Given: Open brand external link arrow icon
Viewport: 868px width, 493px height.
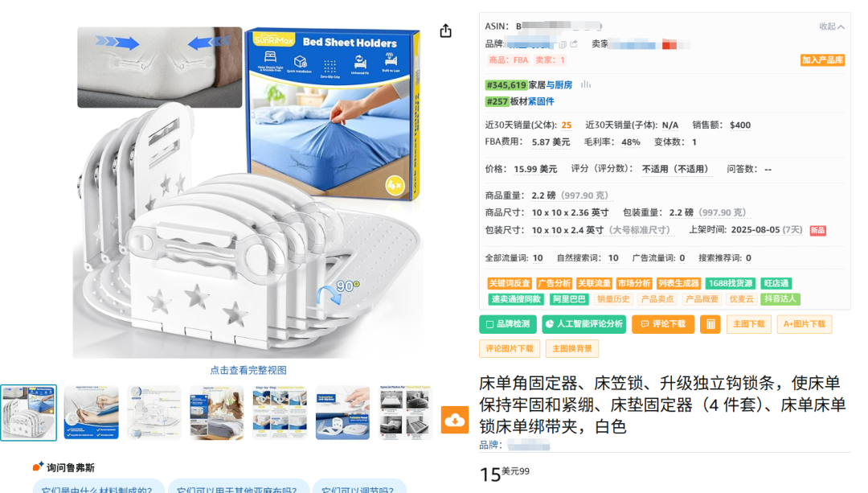Looking at the screenshot, I should pos(574,43).
